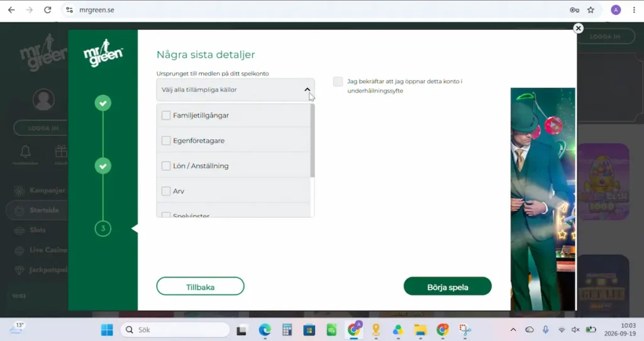This screenshot has width=644, height=341.
Task: Confirm account is for entertainment purposes checkbox
Action: pyautogui.click(x=338, y=81)
